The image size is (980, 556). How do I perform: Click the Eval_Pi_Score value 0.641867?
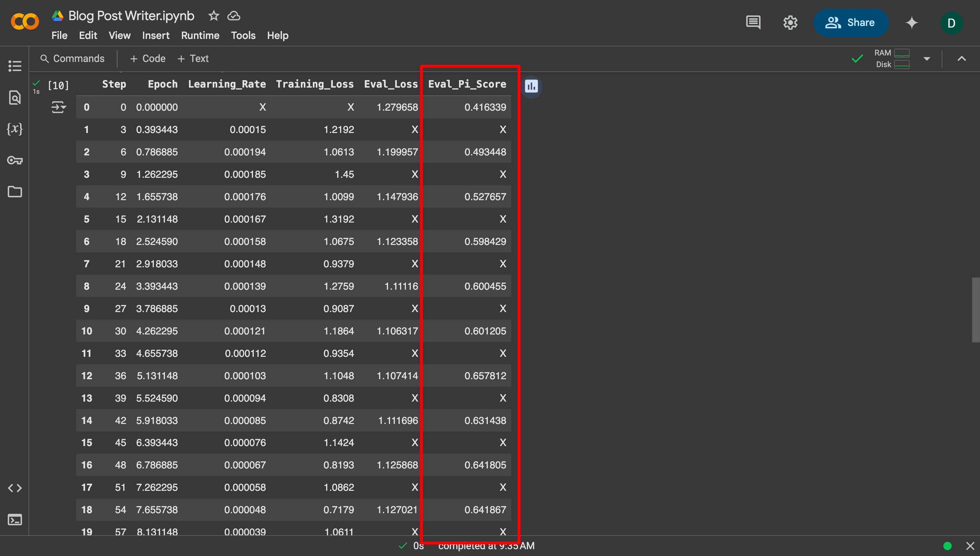[485, 510]
